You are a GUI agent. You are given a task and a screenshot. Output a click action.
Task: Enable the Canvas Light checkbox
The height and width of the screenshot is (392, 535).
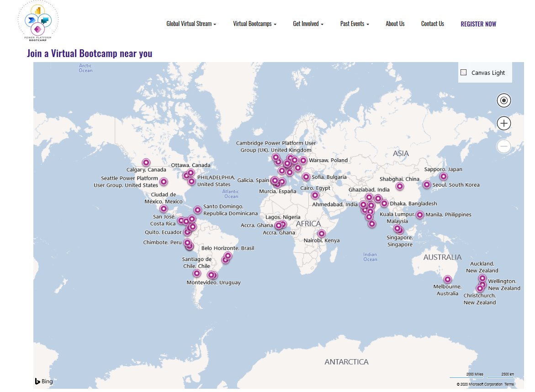tap(463, 72)
